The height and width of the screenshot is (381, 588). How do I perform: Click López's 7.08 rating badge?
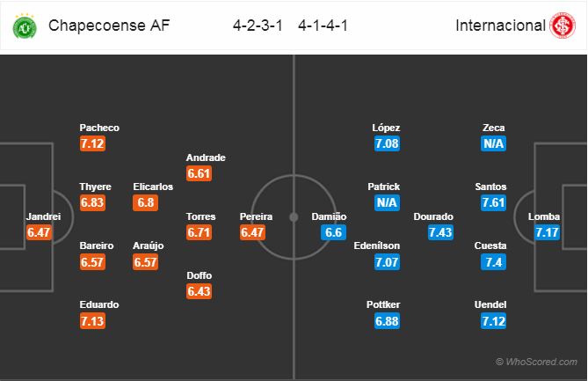386,143
